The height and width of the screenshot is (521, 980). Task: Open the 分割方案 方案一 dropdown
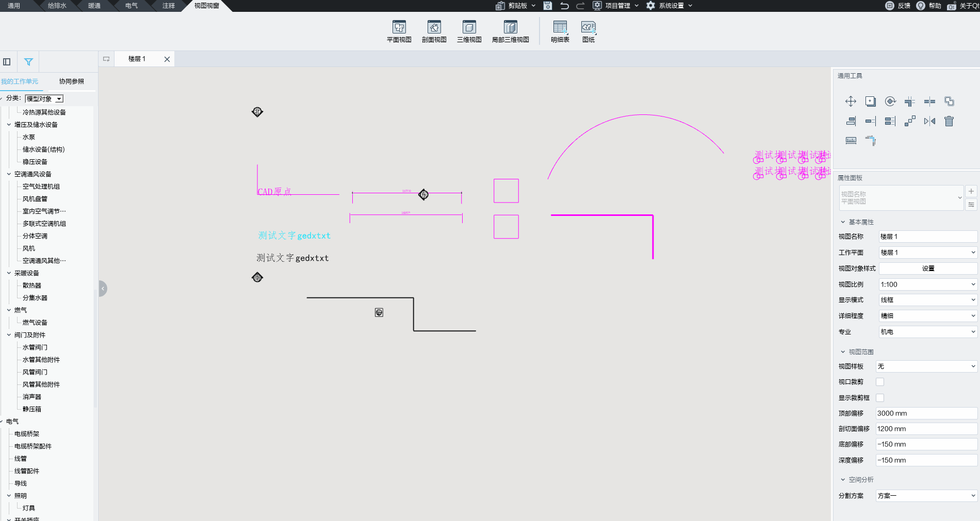(x=926, y=496)
